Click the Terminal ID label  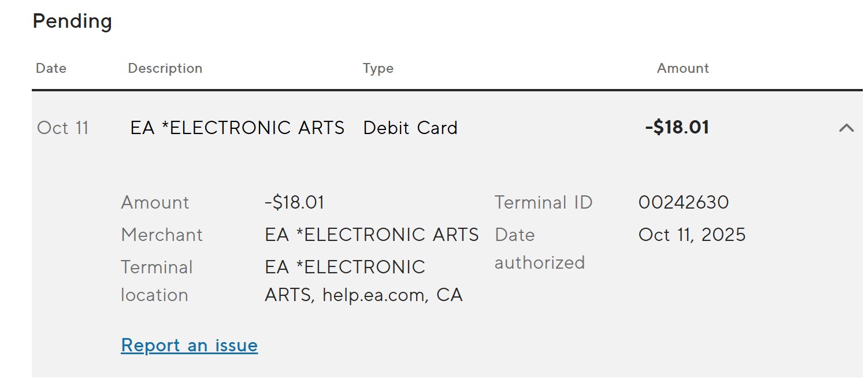543,202
